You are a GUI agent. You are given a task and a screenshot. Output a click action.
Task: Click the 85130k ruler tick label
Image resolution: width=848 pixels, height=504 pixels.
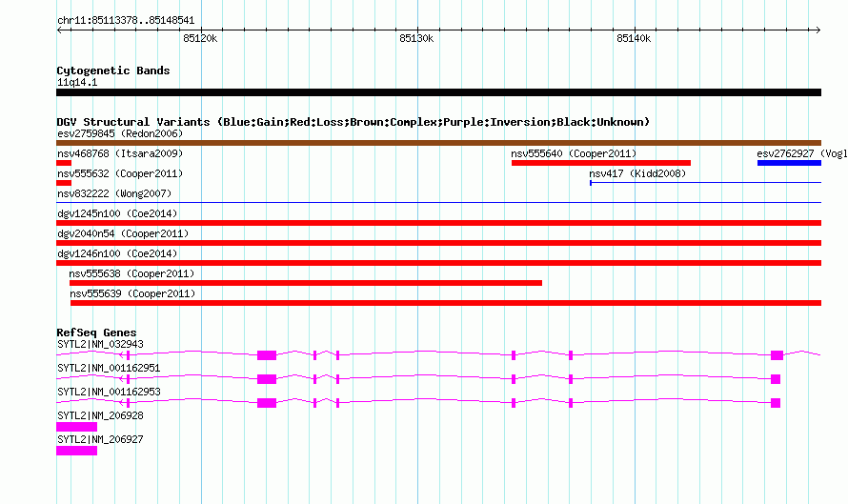pyautogui.click(x=416, y=38)
